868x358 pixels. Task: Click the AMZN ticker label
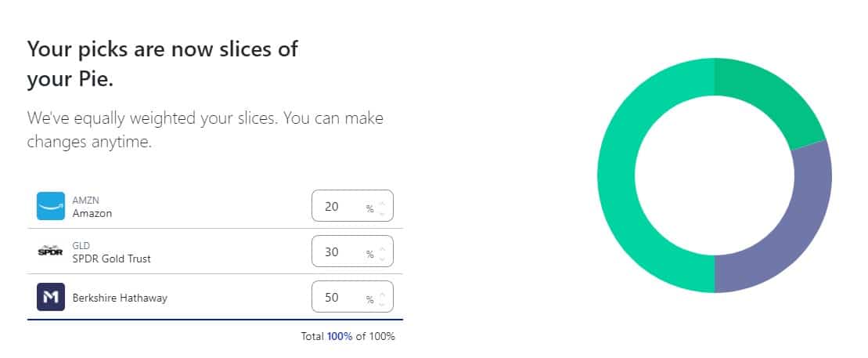86,201
